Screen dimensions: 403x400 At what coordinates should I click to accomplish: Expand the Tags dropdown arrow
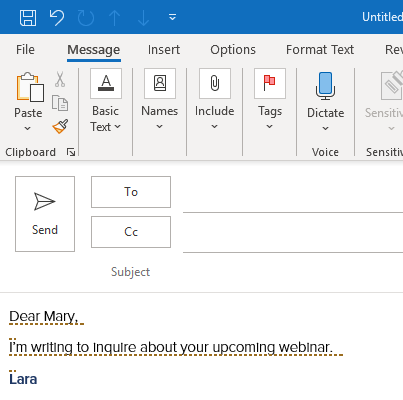pos(269,126)
